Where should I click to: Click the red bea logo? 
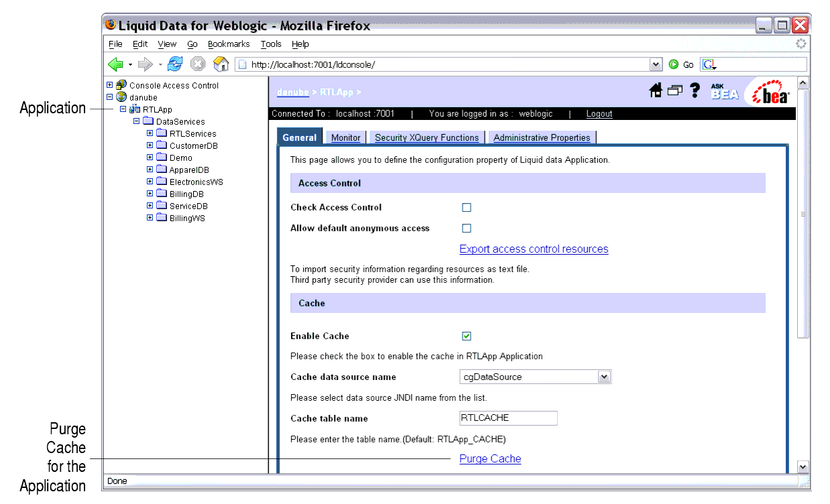pos(772,92)
